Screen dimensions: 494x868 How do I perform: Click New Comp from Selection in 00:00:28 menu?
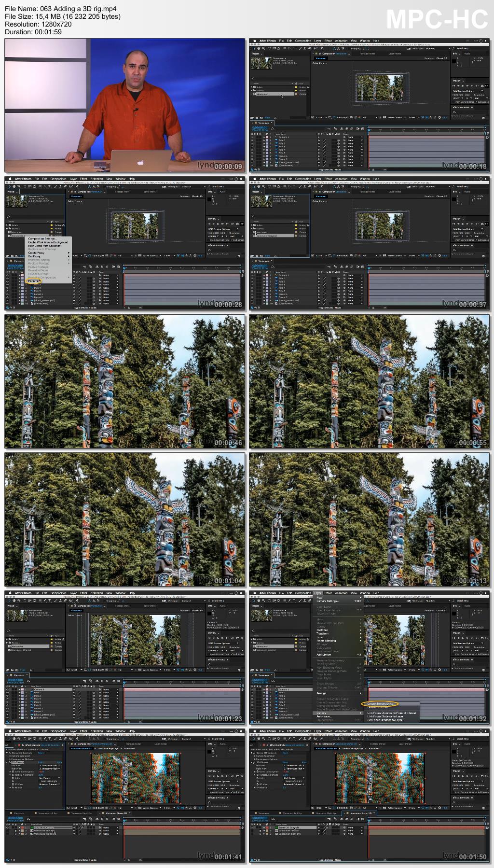click(x=44, y=246)
